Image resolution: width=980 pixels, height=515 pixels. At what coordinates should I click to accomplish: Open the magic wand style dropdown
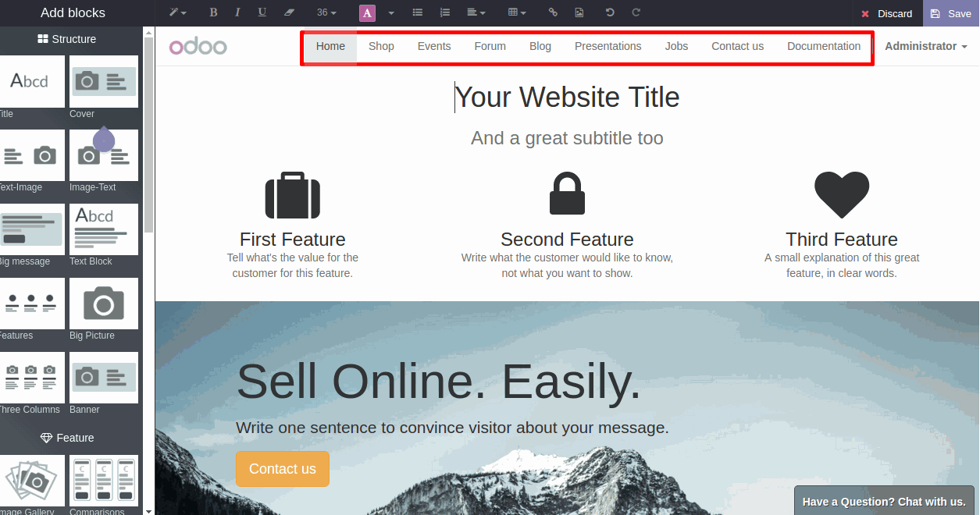click(x=178, y=12)
